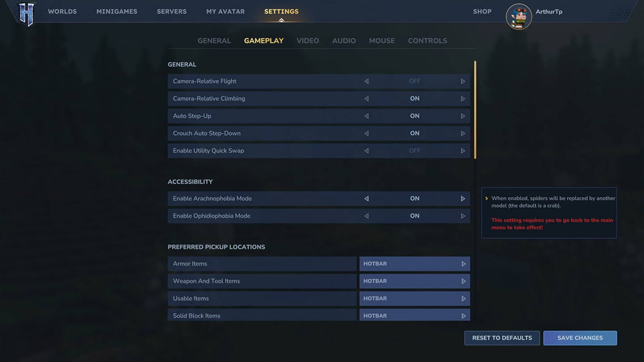The height and width of the screenshot is (362, 644).
Task: Open the Usable Items location dropdown
Action: (x=414, y=299)
